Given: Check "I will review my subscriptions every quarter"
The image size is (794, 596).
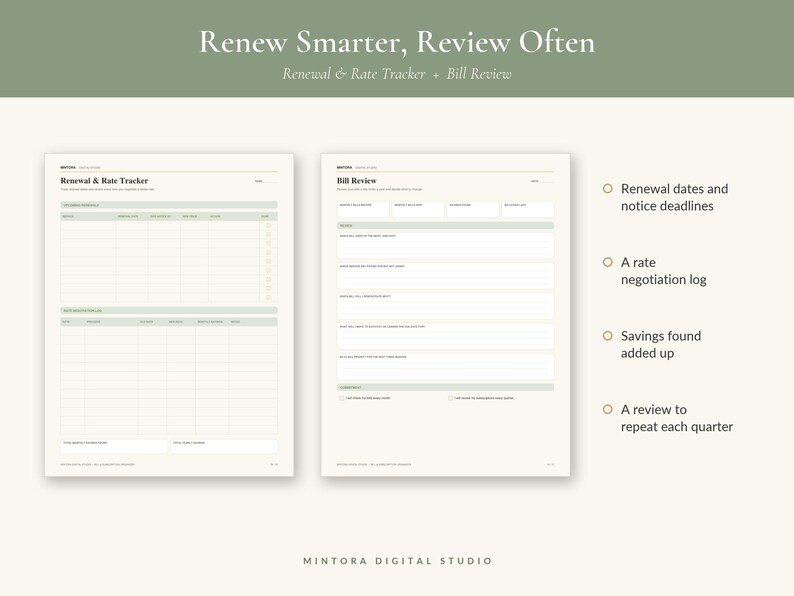Looking at the screenshot, I should pyautogui.click(x=450, y=399).
